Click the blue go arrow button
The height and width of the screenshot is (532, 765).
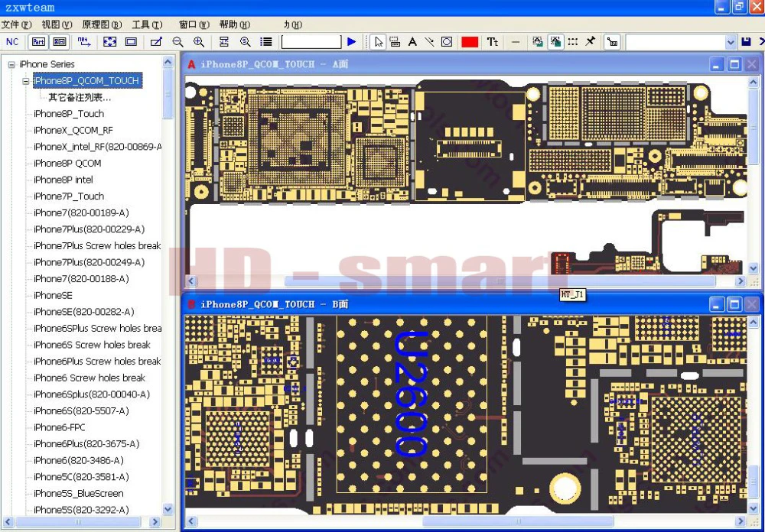tap(351, 42)
